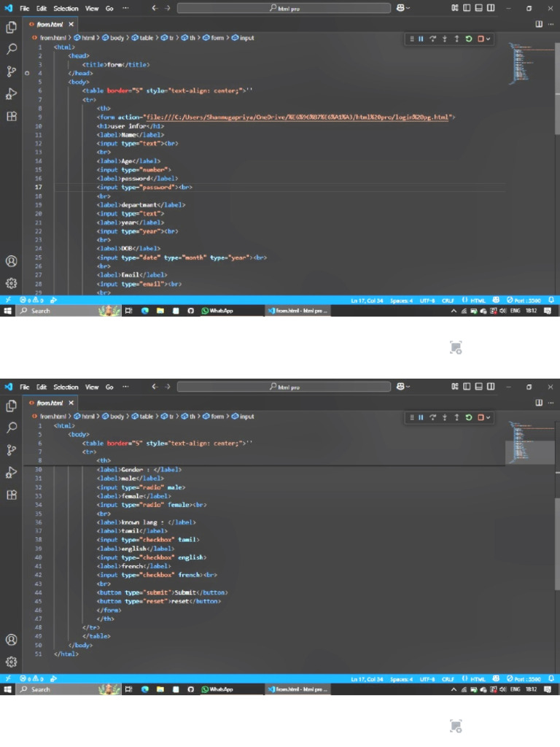Open Search view in lower window's activity bar

[x=12, y=427]
